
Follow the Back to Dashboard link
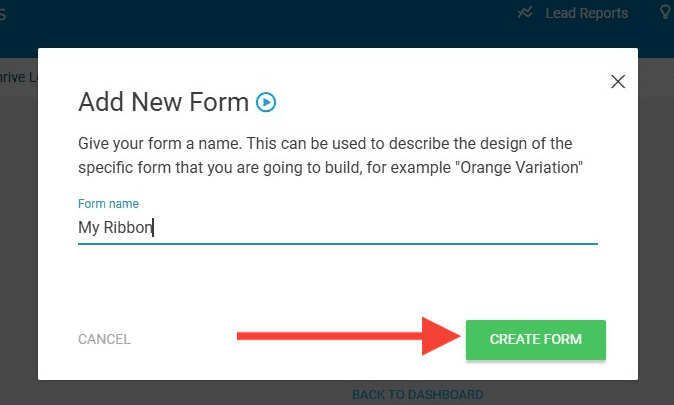tap(417, 395)
